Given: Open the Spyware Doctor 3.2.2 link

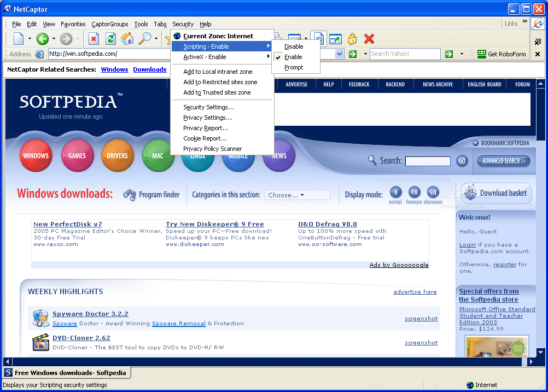Looking at the screenshot, I should click(x=91, y=314).
